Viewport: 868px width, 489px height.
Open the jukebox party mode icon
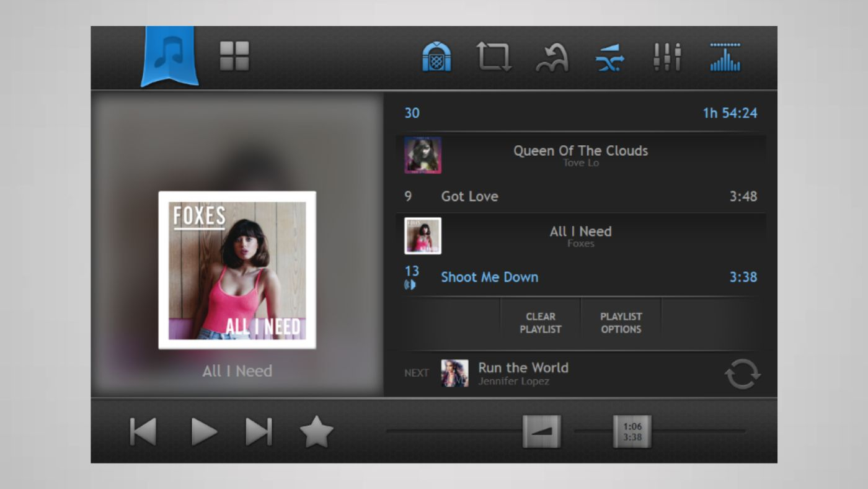tap(436, 57)
